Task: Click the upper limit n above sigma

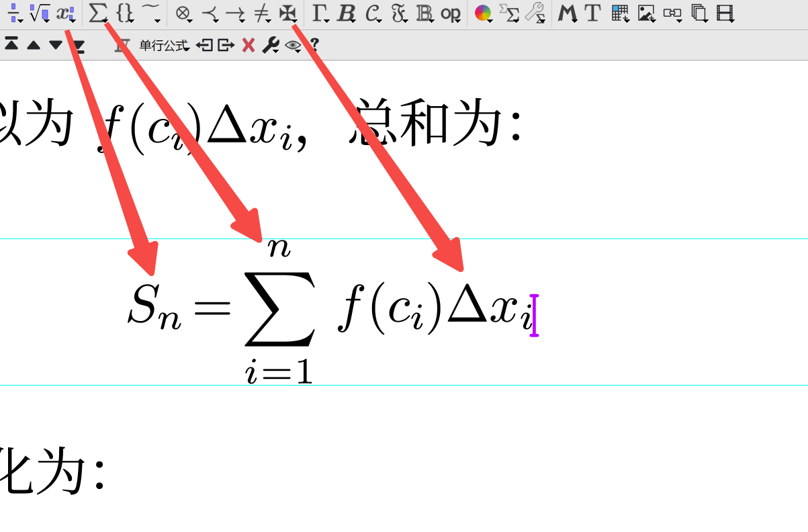Action: coord(279,248)
